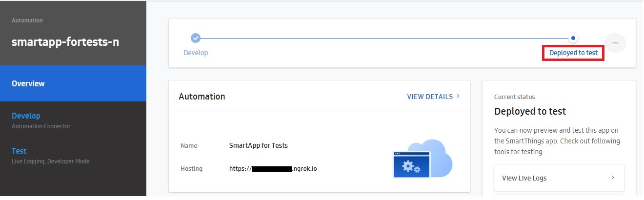Click the VIEW DETAILS link

click(x=430, y=97)
